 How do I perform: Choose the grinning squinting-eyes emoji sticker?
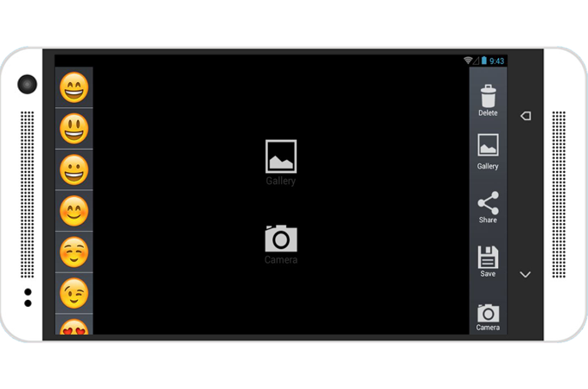[x=73, y=87]
